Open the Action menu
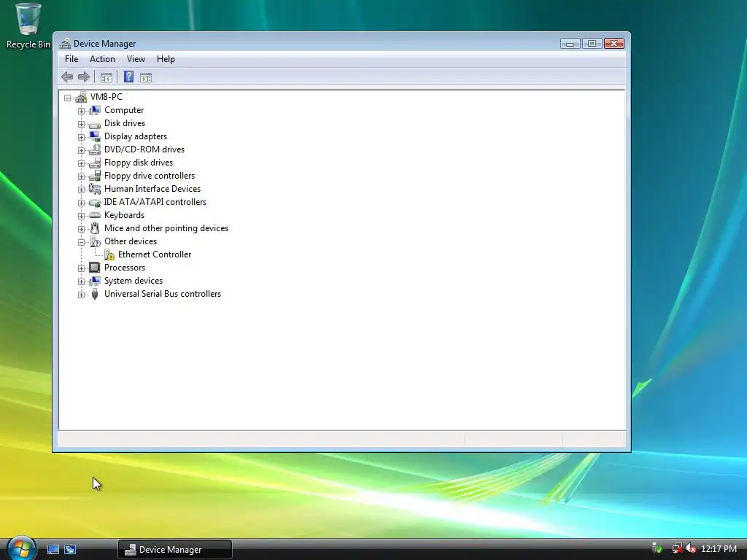Image resolution: width=747 pixels, height=560 pixels. [x=102, y=59]
